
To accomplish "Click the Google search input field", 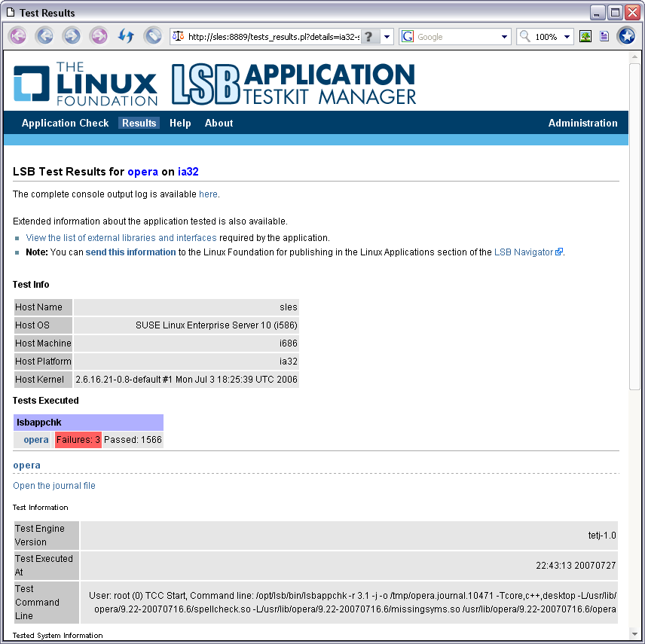I will pos(457,37).
